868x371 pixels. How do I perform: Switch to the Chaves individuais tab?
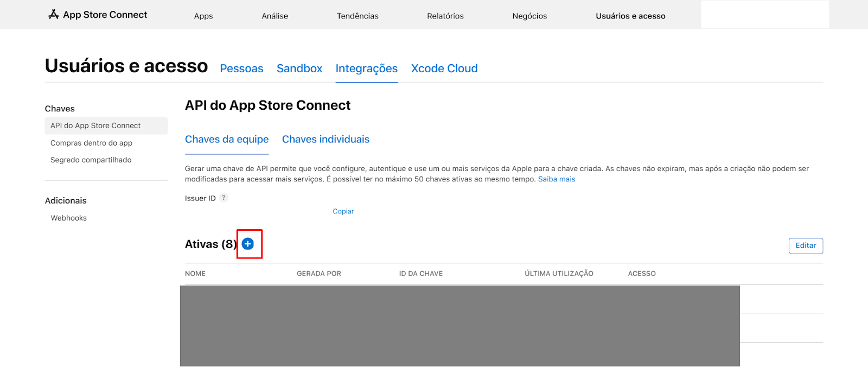point(325,139)
